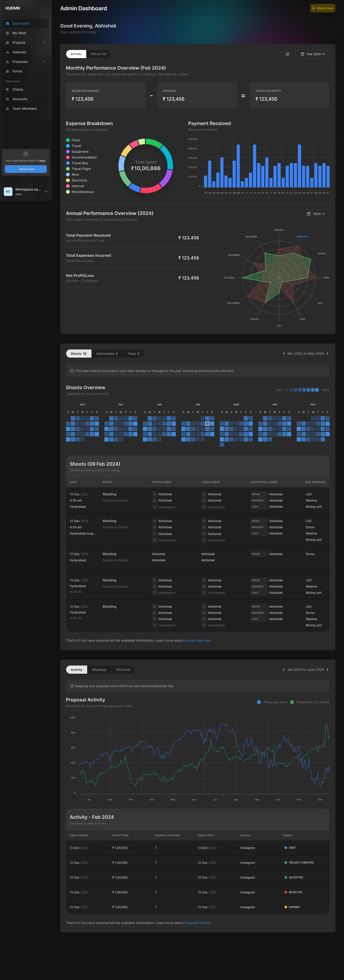The image size is (344, 980).
Task: Select the Deliverables 6 tab
Action: point(107,353)
